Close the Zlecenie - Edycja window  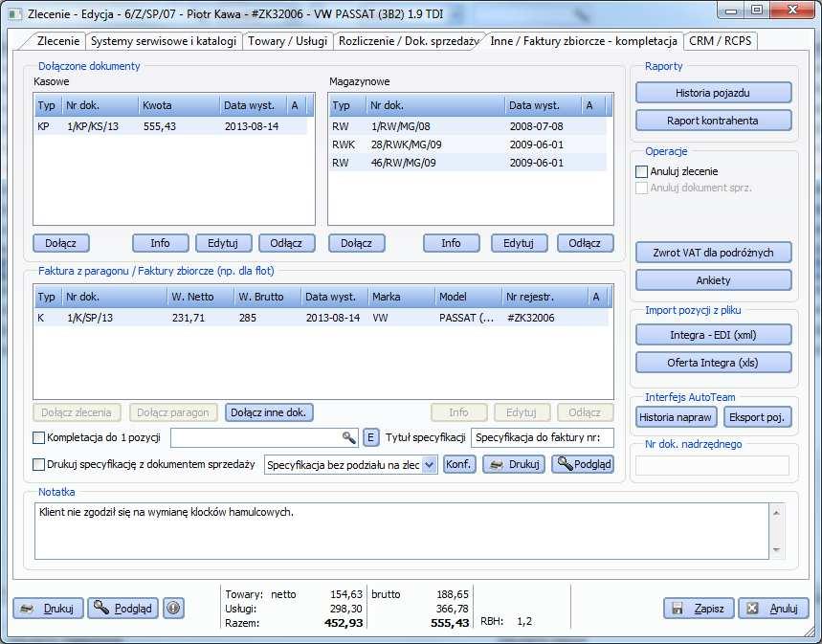(x=792, y=11)
